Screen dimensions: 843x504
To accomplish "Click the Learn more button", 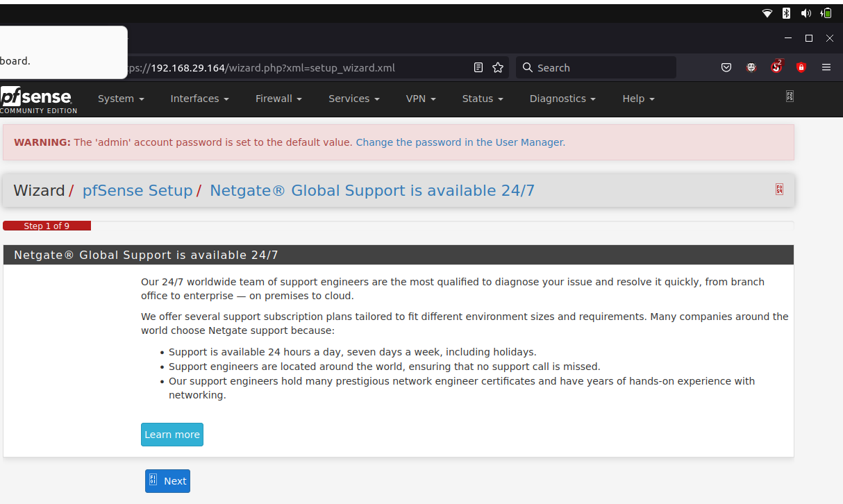I will tap(172, 435).
